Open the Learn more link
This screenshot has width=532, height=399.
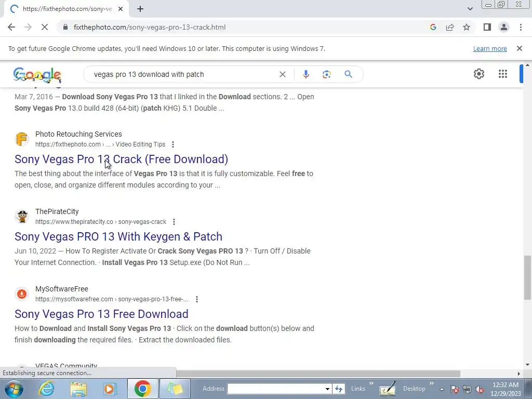point(490,48)
